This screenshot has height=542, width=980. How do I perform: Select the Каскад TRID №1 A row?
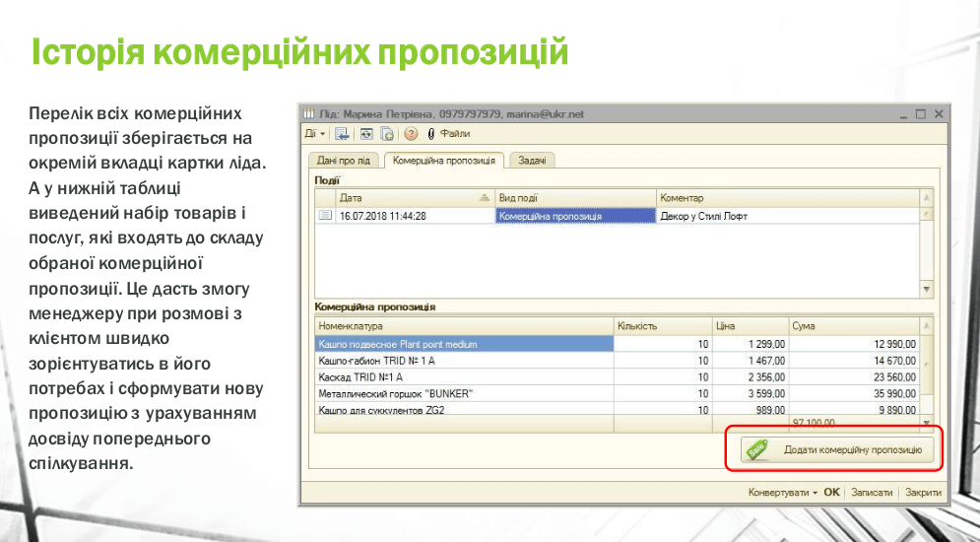pyautogui.click(x=463, y=376)
